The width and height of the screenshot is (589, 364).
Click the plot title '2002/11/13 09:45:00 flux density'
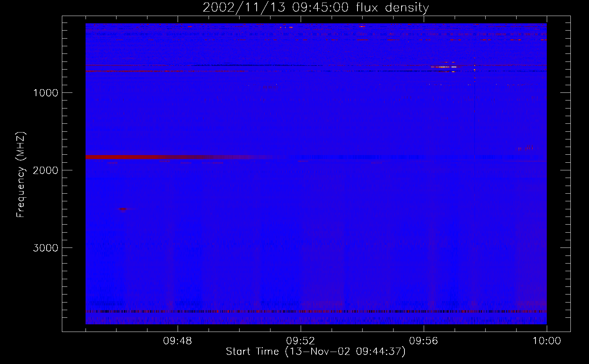coord(316,8)
